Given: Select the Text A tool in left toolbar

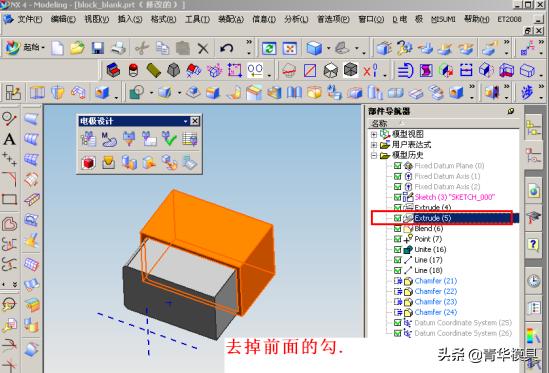Looking at the screenshot, I should (x=9, y=139).
